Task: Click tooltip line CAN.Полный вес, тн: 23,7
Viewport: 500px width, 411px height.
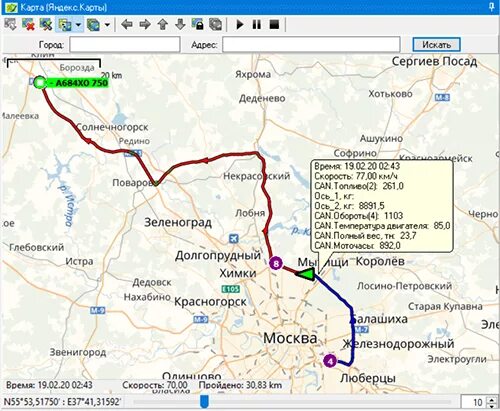Action: point(365,236)
